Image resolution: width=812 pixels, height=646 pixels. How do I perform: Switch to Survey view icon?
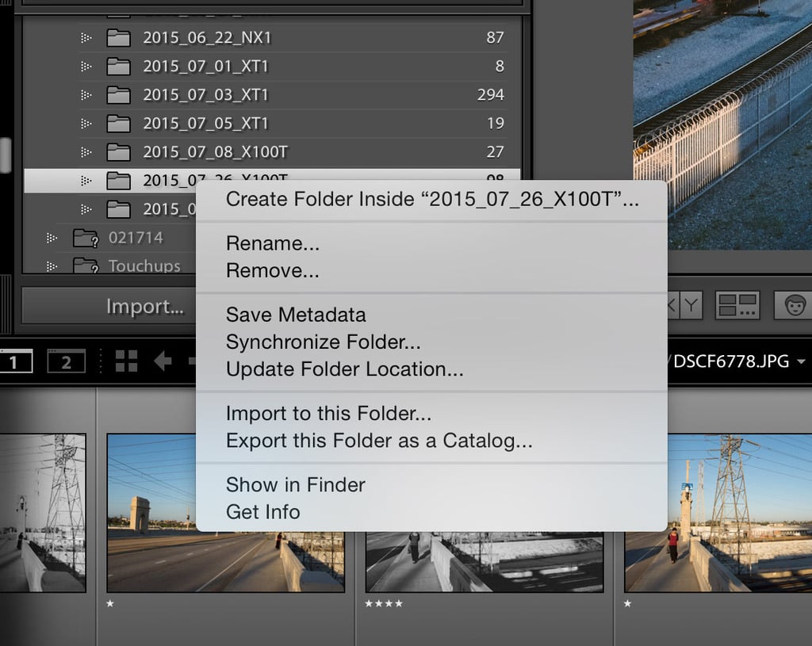[737, 304]
